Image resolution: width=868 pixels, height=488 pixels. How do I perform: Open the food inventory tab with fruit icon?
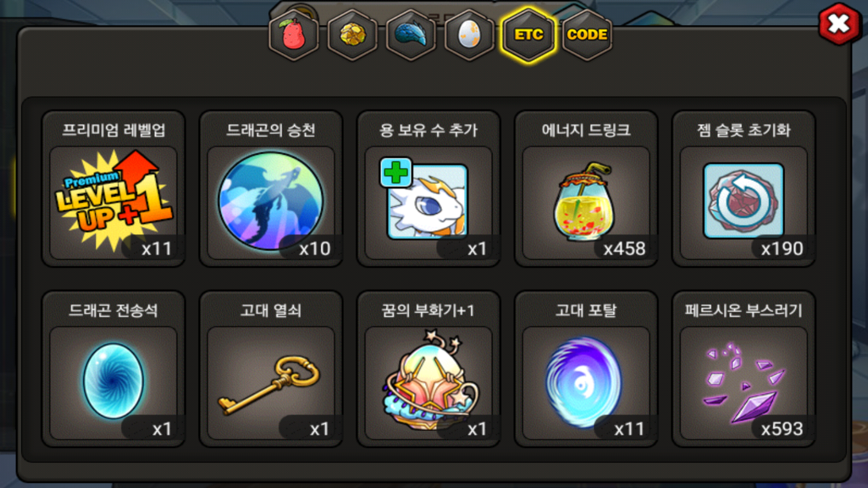[294, 34]
